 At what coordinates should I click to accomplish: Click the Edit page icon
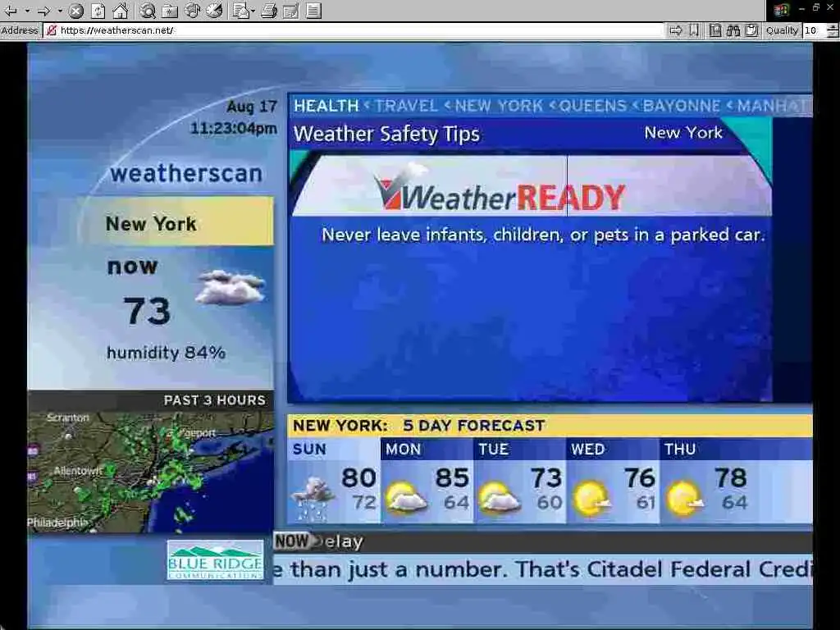point(291,10)
